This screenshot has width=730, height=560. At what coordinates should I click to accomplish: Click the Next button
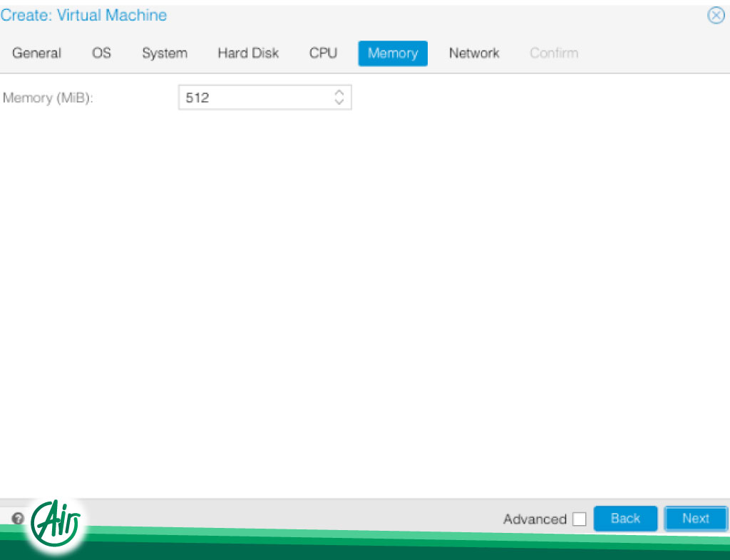696,519
